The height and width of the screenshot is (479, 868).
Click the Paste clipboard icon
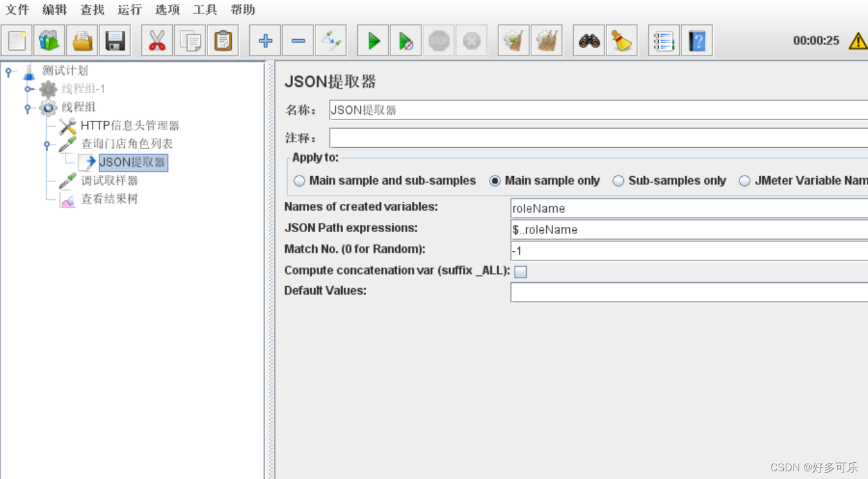[223, 41]
